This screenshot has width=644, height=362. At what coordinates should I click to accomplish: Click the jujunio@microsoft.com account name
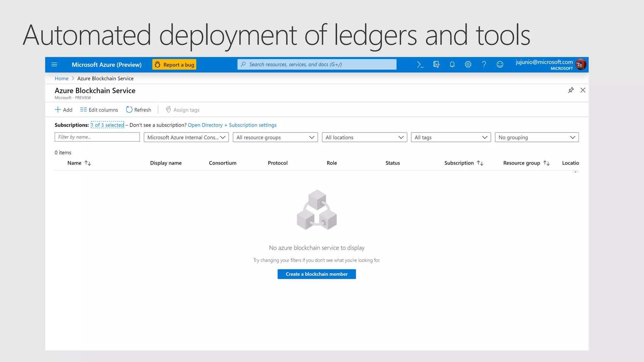(544, 62)
